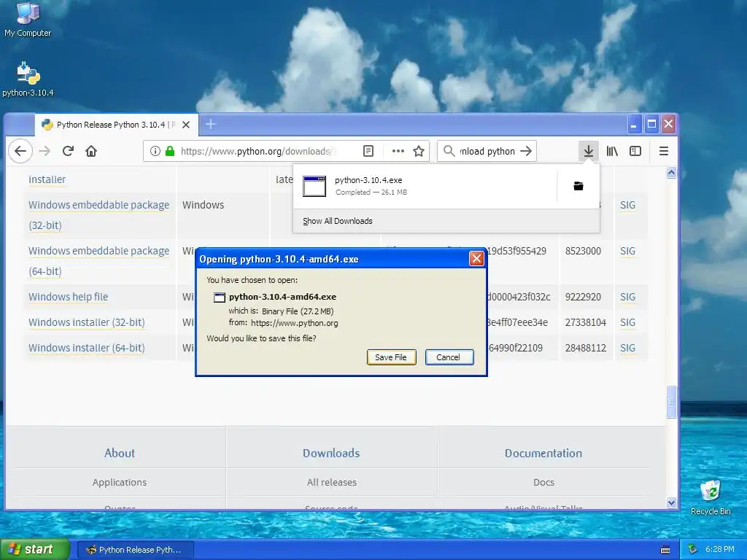Close the Opening python dialog
747x560 pixels.
(476, 259)
